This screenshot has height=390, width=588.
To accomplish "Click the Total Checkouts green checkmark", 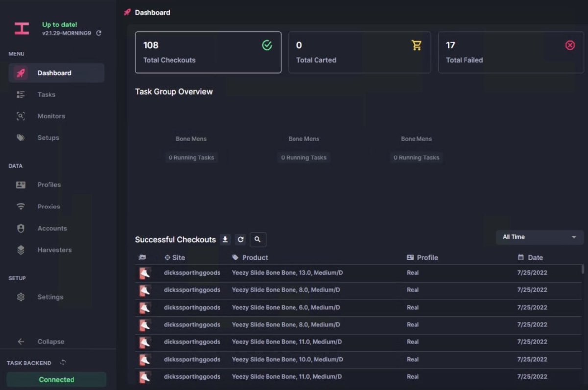I will click(267, 45).
